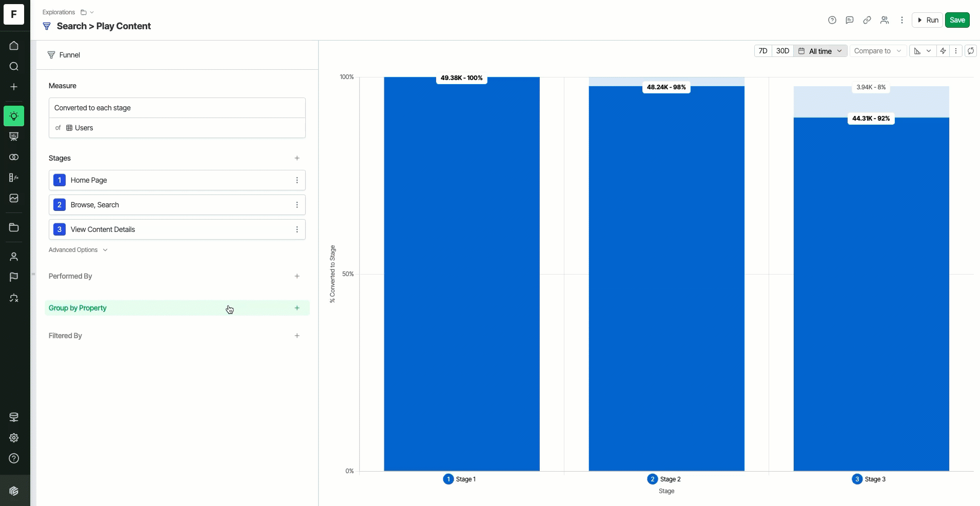
Task: Click the lightning bolt icon above the chart
Action: [943, 51]
